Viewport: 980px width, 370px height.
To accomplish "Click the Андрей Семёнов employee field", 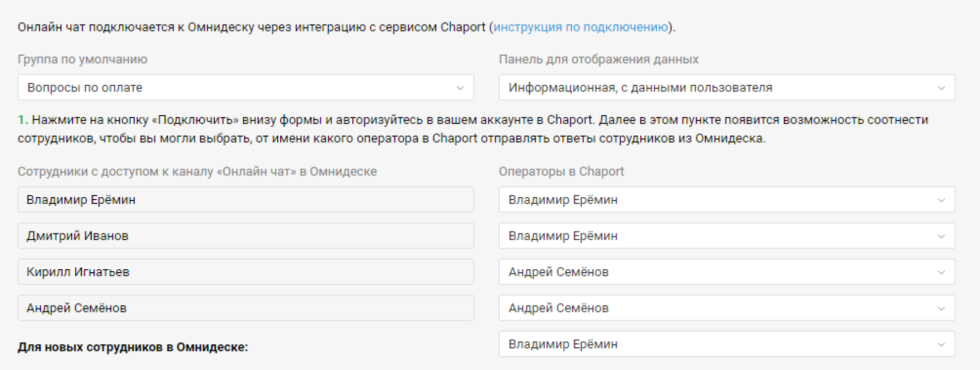I will (245, 308).
